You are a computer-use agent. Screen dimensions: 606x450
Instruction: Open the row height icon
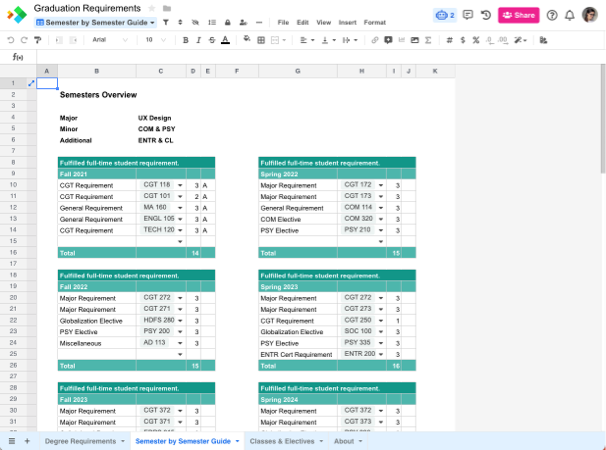212,22
